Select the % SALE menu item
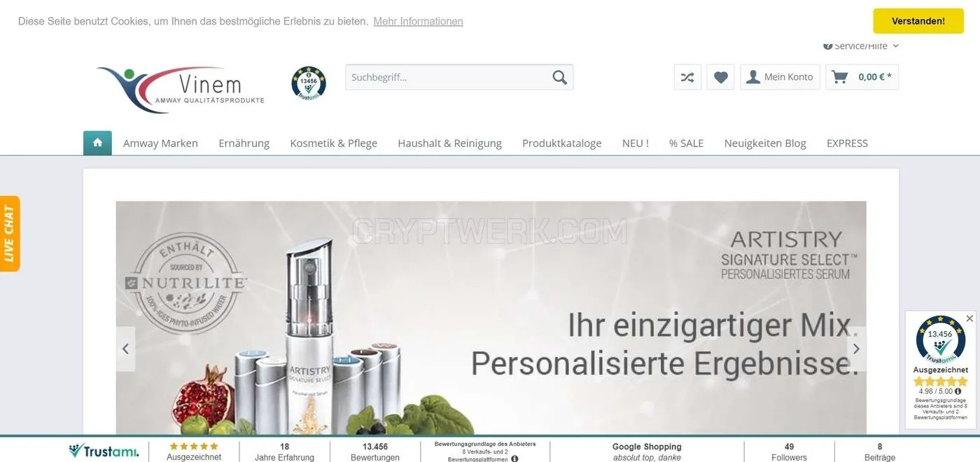 pos(686,143)
